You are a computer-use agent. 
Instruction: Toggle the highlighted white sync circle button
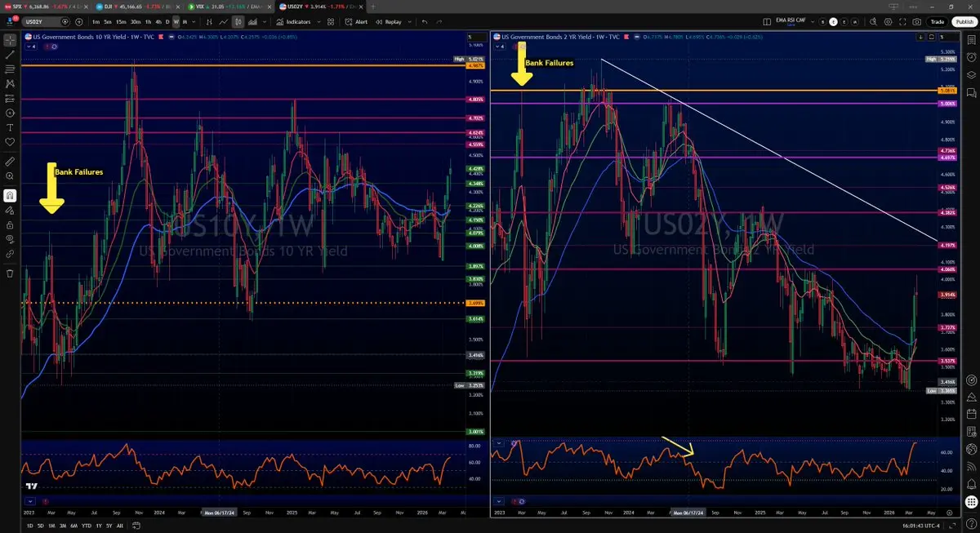834,20
